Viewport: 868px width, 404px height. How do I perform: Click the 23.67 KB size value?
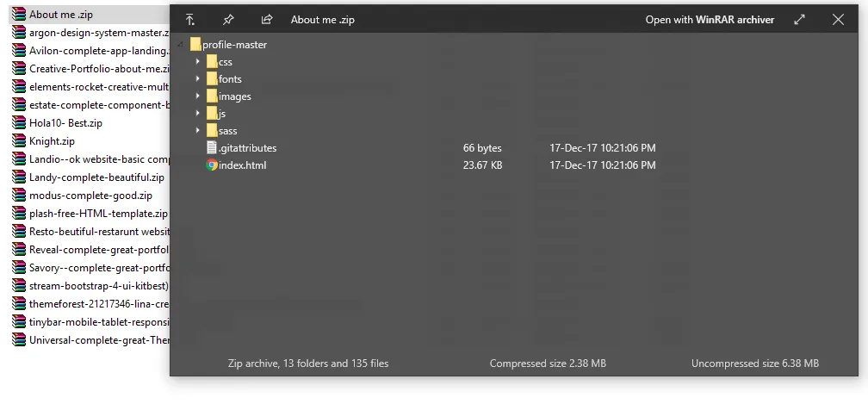tap(483, 165)
